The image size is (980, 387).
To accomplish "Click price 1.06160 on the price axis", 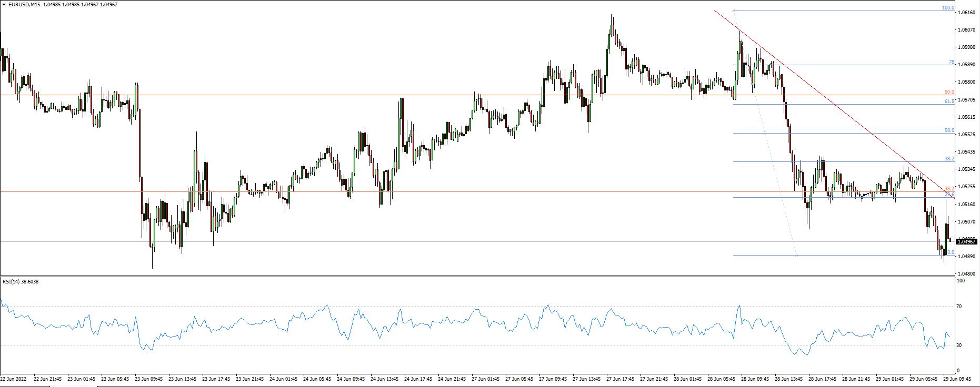I will pos(967,12).
